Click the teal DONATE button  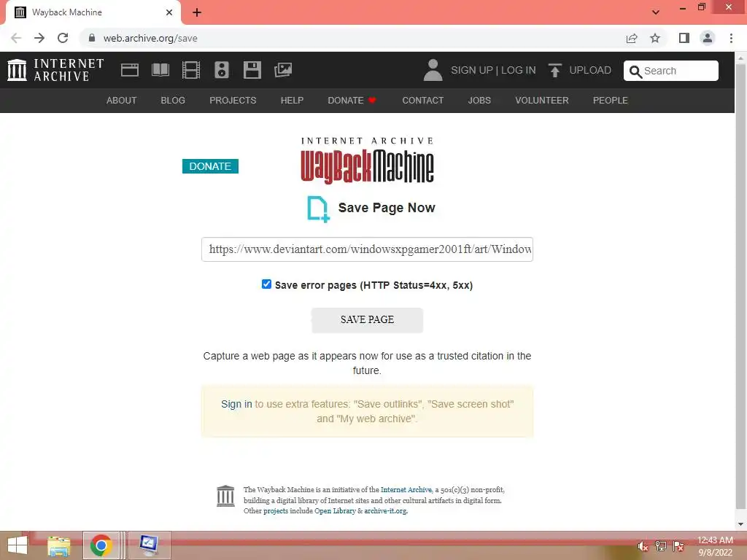coord(210,166)
